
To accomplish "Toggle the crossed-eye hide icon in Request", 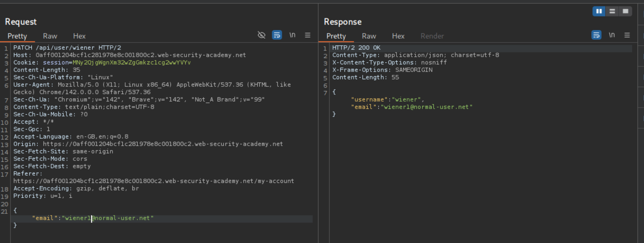I will (x=261, y=35).
